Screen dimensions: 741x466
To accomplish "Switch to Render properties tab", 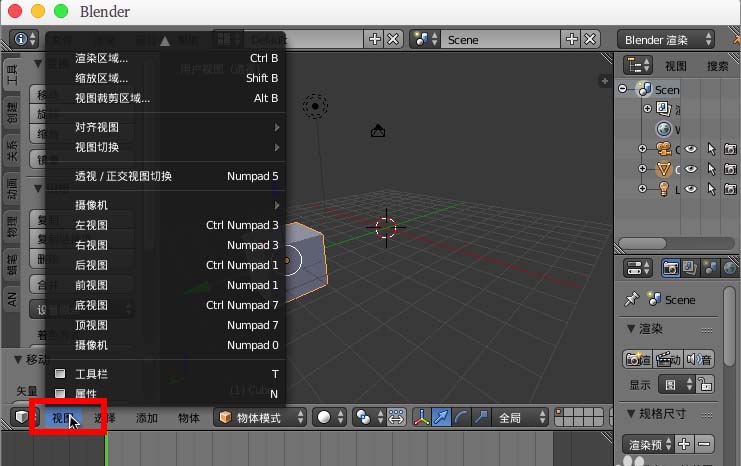I will (671, 268).
